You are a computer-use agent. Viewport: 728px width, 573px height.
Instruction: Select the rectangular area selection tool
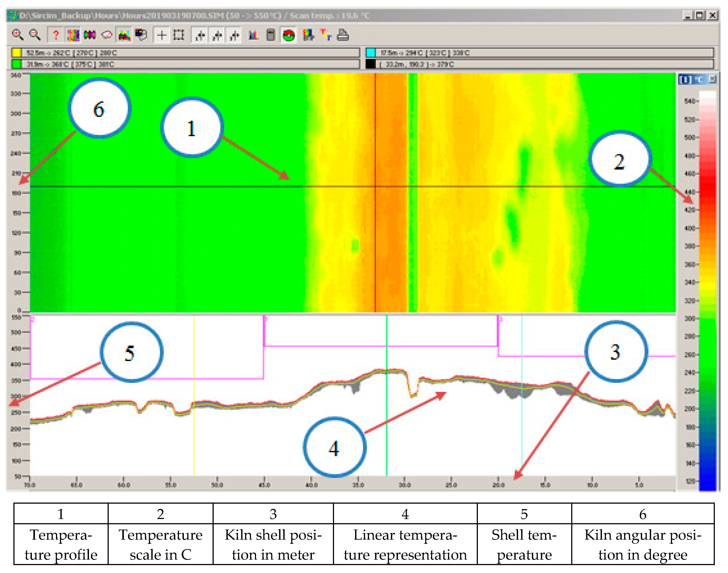pyautogui.click(x=179, y=35)
